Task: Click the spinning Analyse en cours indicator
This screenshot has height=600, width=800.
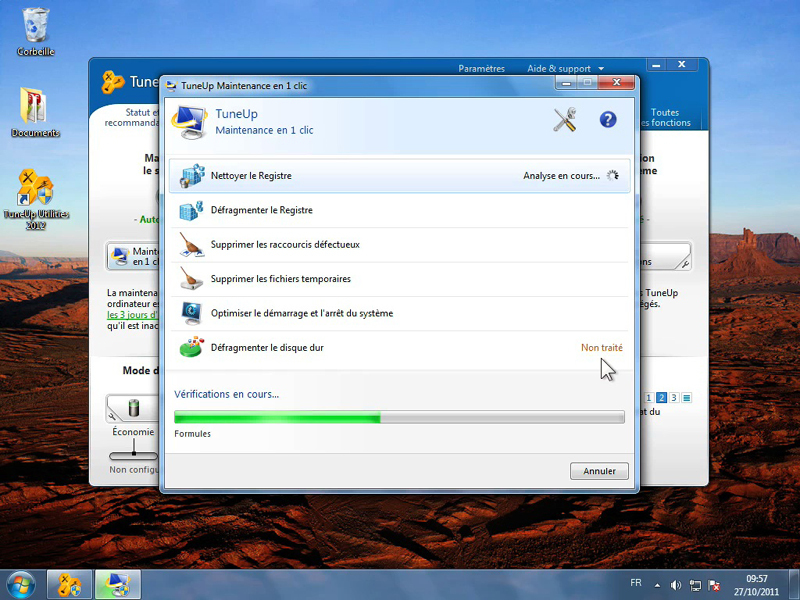Action: coord(613,176)
